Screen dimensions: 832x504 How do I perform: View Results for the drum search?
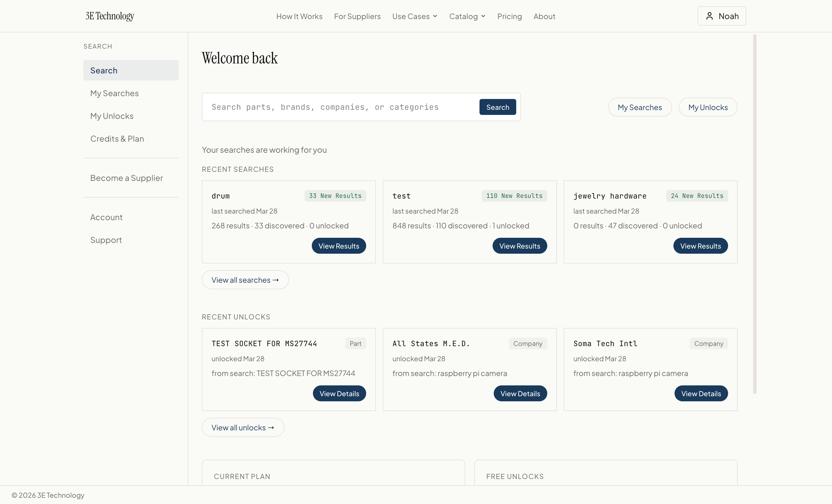pyautogui.click(x=339, y=246)
